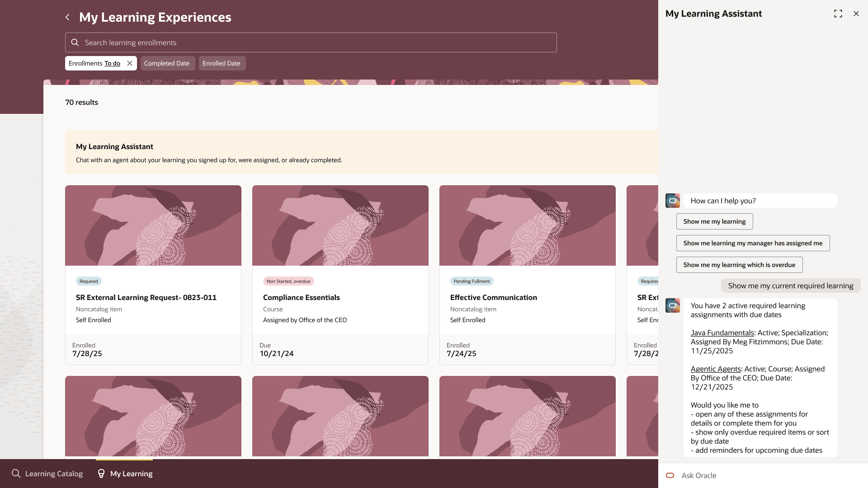The width and height of the screenshot is (868, 488).
Task: Click Show me my learning which is overdue
Action: click(739, 264)
